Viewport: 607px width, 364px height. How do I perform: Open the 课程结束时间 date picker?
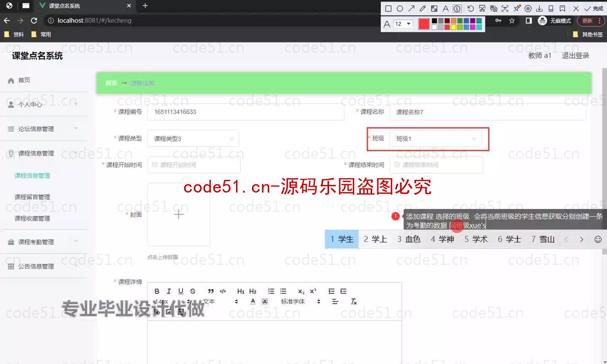coord(436,165)
